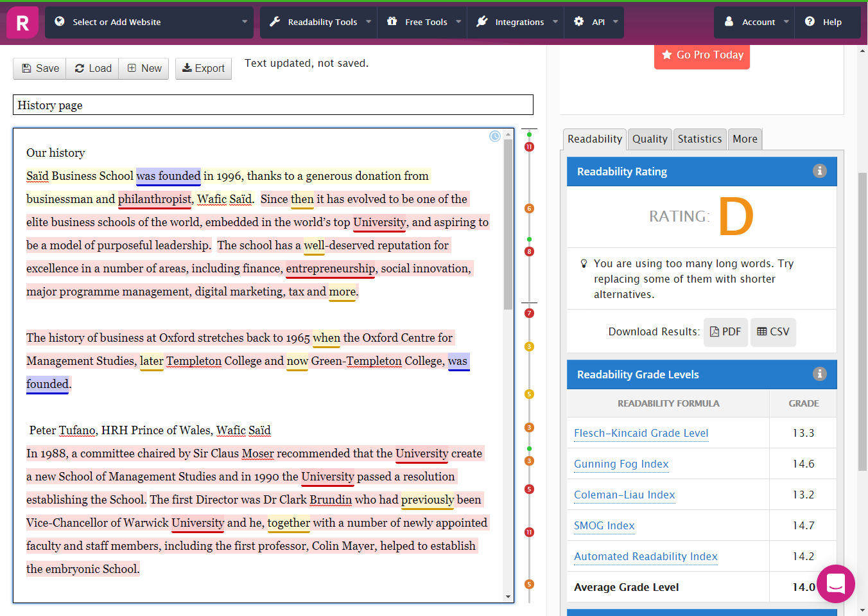Screen dimensions: 868x616
Task: Create a New document
Action: click(144, 68)
